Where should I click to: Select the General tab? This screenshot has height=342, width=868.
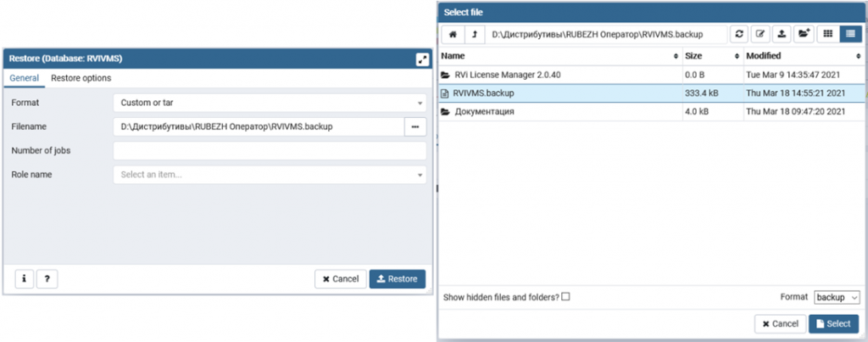25,78
